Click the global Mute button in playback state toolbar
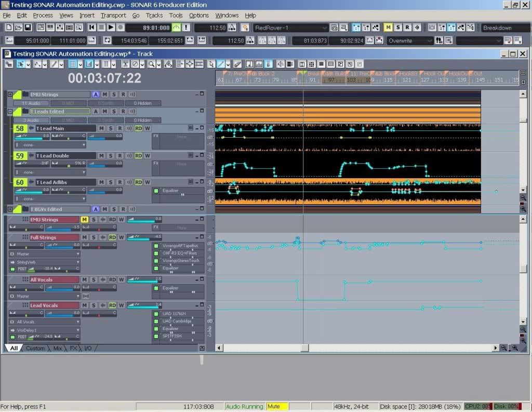Screen dimensions: 532x412 pyautogui.click(x=388, y=28)
